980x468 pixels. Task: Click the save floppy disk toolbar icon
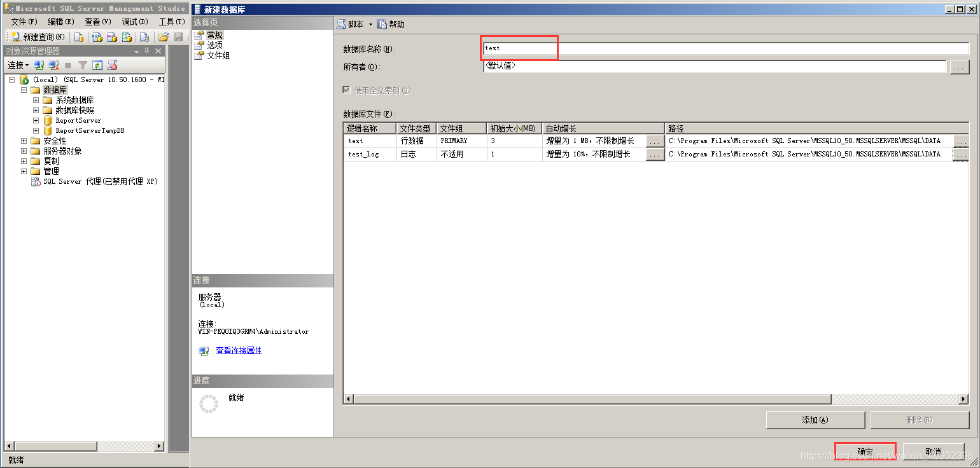[x=178, y=37]
